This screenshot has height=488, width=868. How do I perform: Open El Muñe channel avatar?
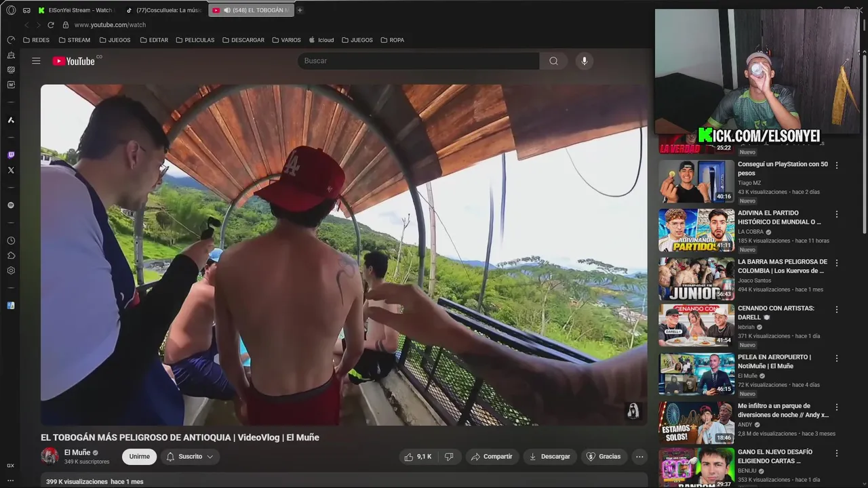(x=50, y=456)
